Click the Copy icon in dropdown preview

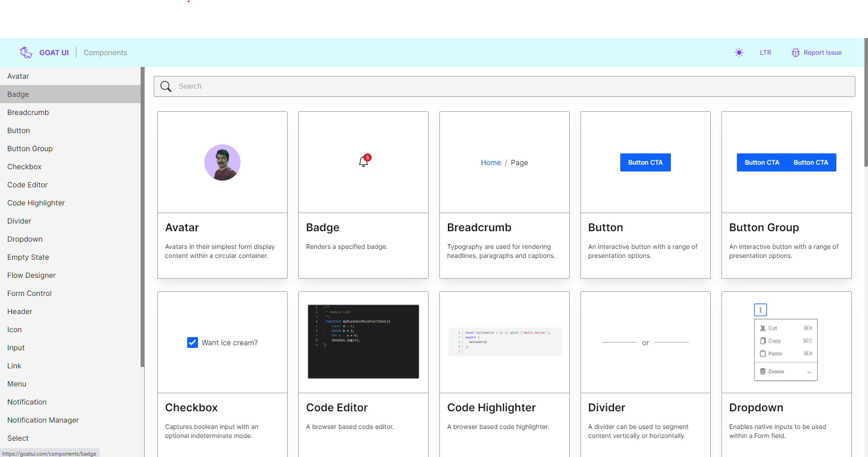pos(763,341)
